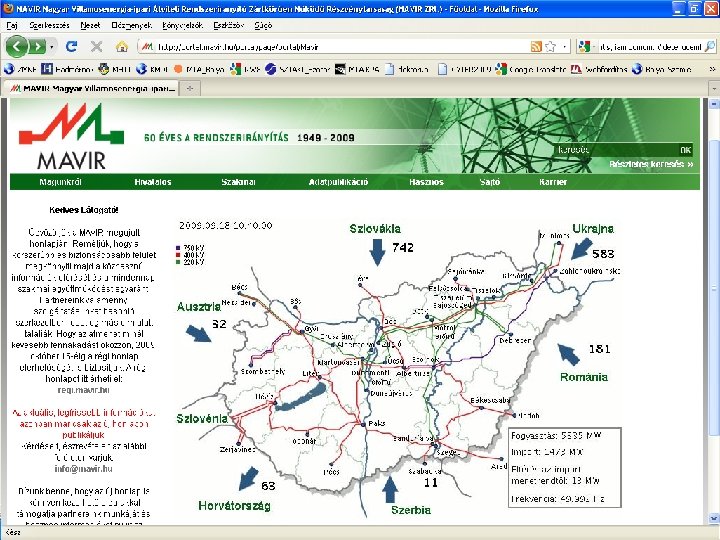Click the RSS feed icon in address bar

click(536, 46)
